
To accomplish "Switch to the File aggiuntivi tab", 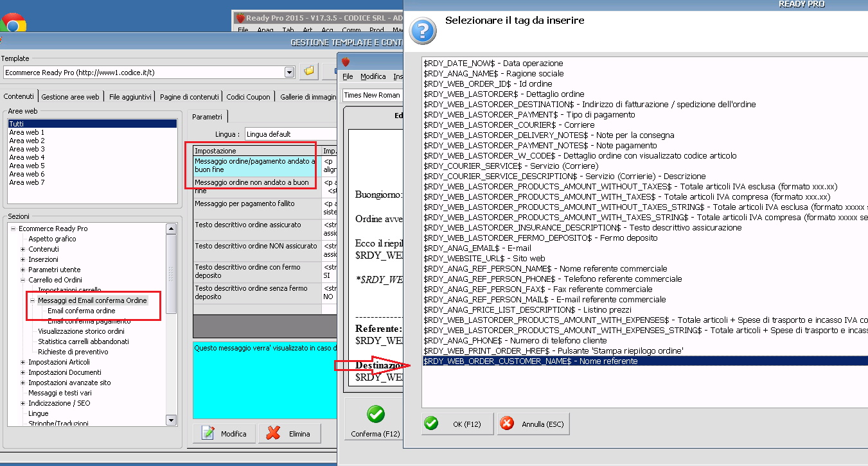I will [130, 97].
